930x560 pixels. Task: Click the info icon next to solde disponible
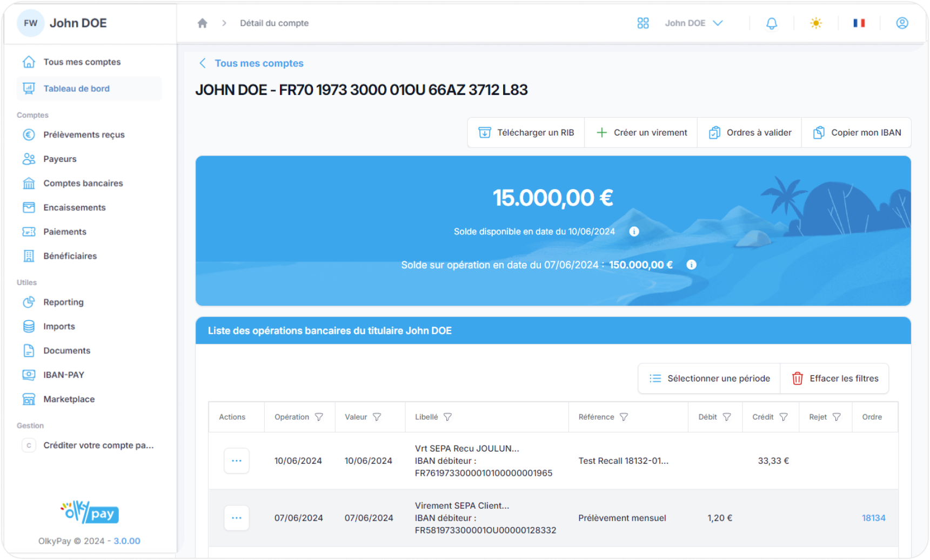click(x=634, y=231)
